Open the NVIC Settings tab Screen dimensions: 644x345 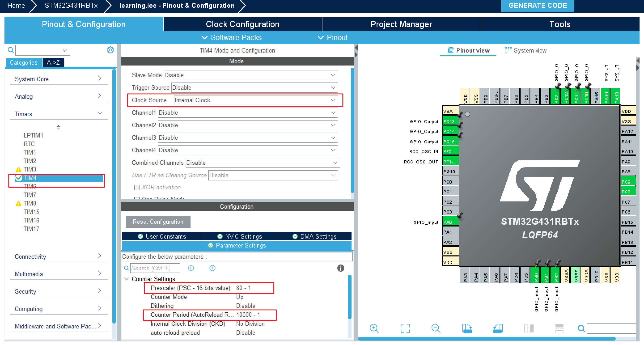[x=239, y=237]
